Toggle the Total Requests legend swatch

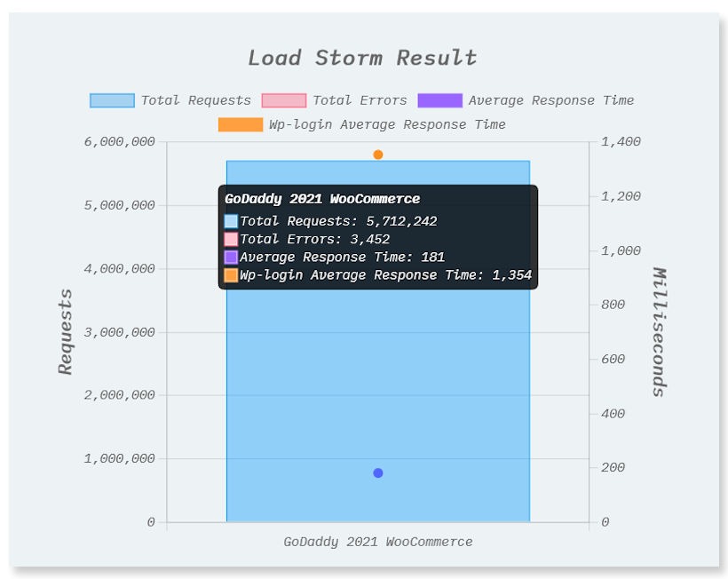[112, 100]
